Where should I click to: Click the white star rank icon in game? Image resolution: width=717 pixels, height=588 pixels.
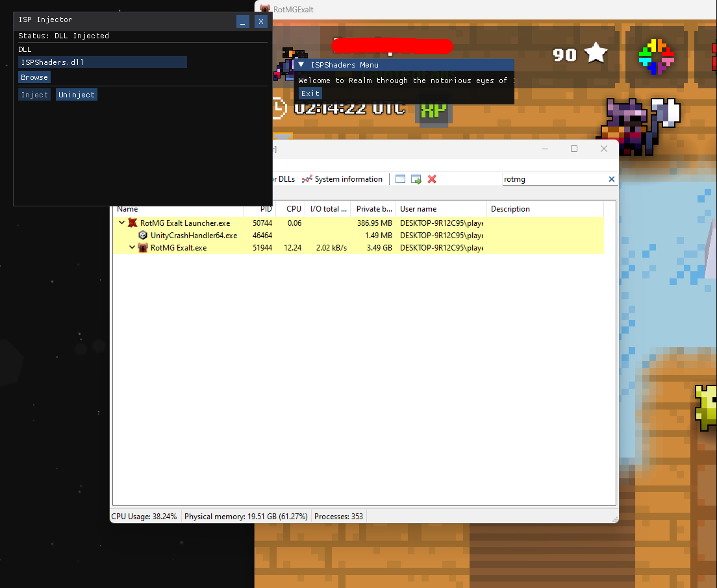pos(596,53)
